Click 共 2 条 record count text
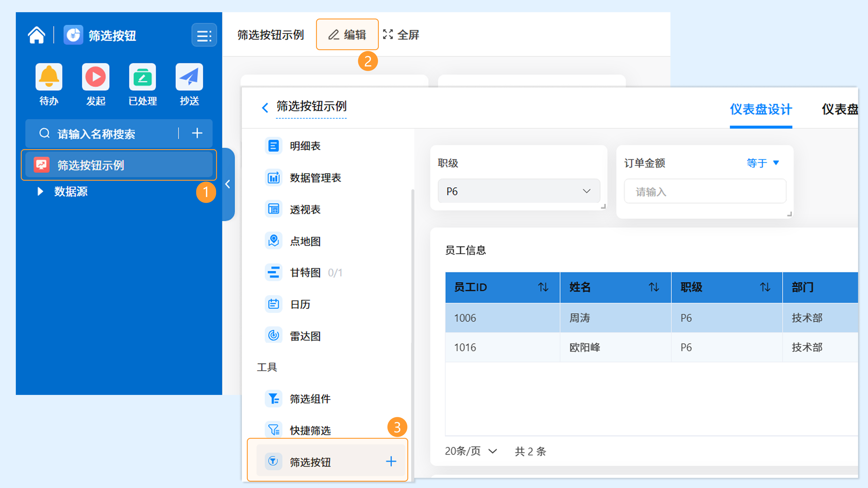 tap(530, 451)
